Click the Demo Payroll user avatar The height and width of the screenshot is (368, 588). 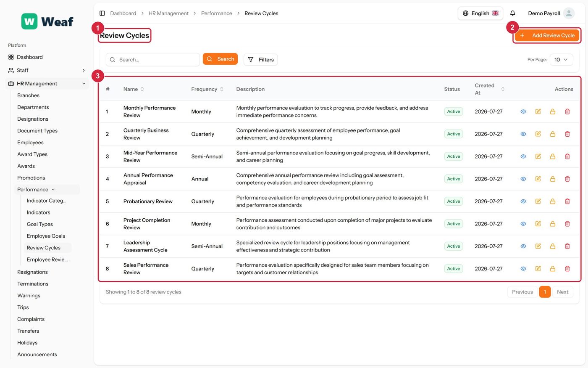(569, 13)
